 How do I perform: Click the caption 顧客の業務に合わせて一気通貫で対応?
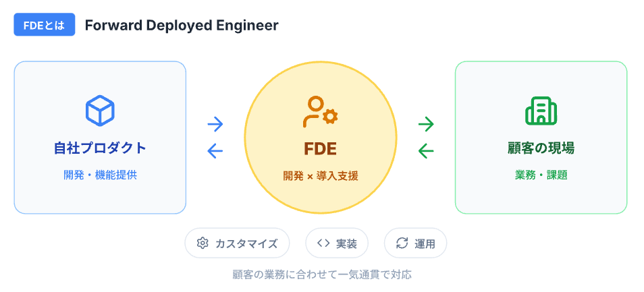click(321, 274)
